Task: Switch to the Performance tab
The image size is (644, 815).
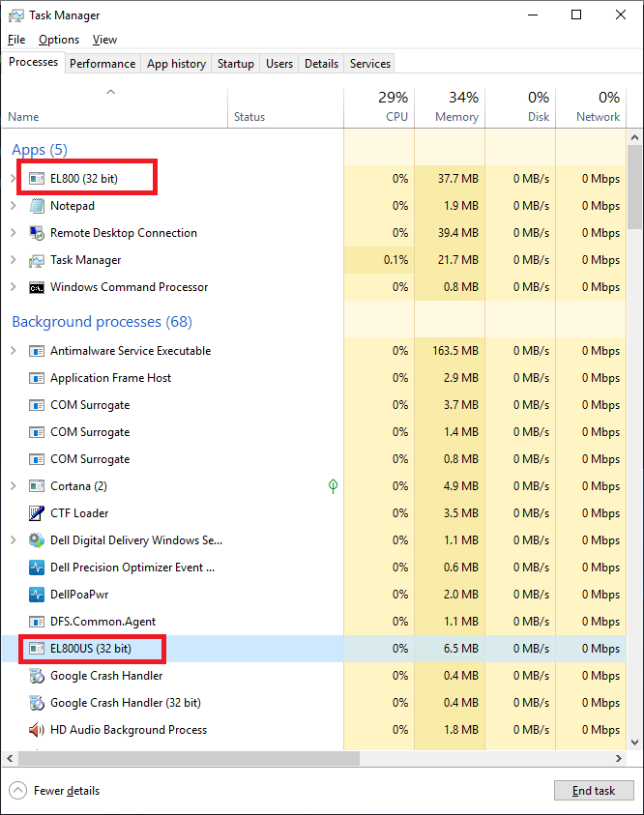Action: point(102,64)
